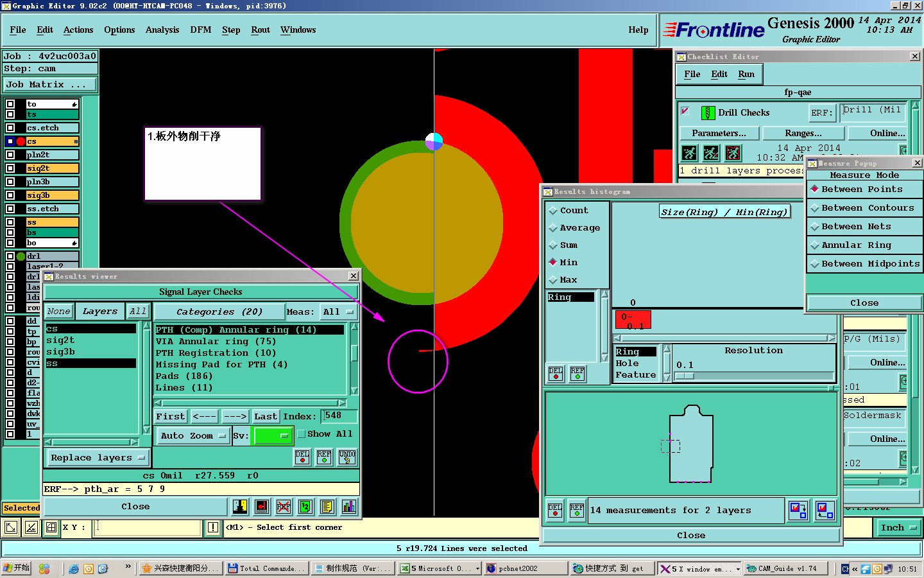
Task: Click the histogram-to-board transfer icon
Action: click(798, 511)
